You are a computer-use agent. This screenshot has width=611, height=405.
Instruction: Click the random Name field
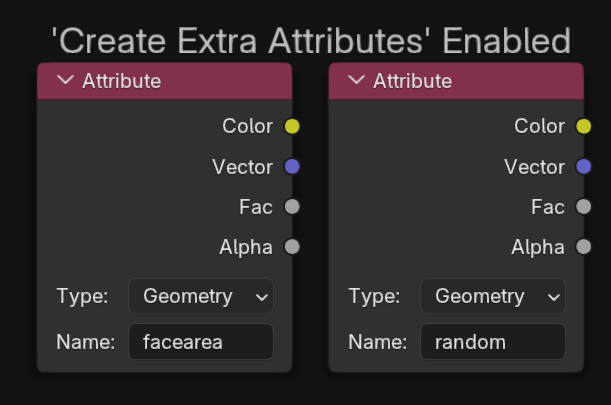492,342
